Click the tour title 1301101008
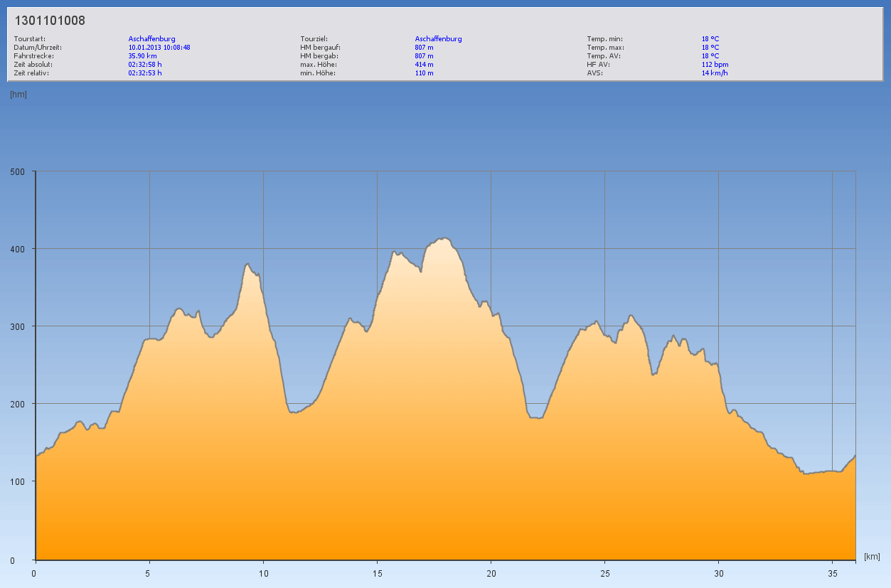The height and width of the screenshot is (588, 891). tap(50, 21)
